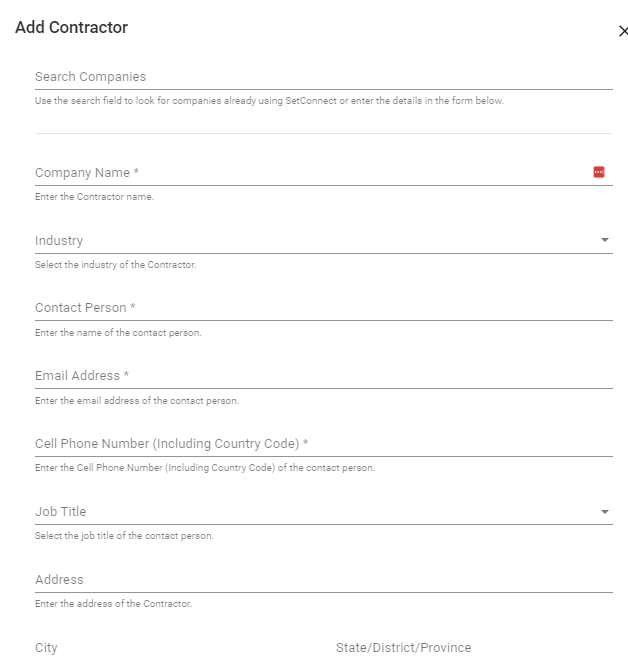This screenshot has width=628, height=672.
Task: Click 'Select the job title' helper text
Action: click(124, 536)
